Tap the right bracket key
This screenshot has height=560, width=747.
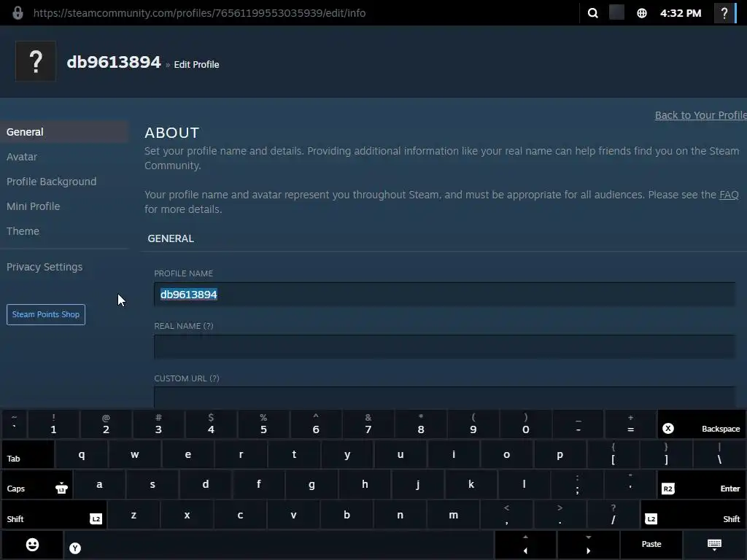click(666, 454)
